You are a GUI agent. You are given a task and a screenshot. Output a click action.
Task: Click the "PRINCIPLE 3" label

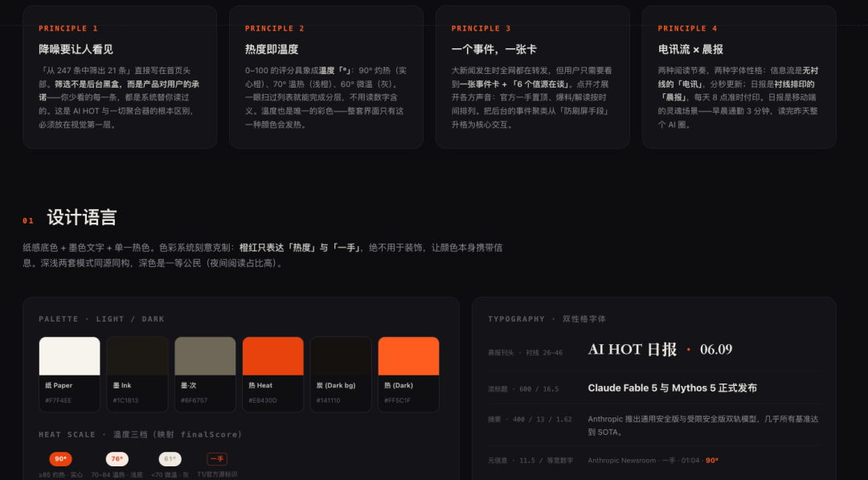pyautogui.click(x=481, y=28)
